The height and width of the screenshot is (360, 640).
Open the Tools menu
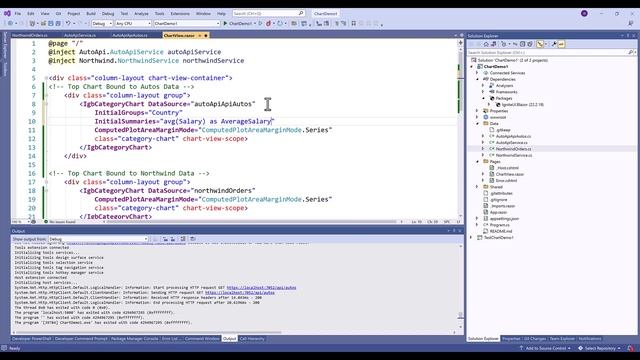pos(160,13)
